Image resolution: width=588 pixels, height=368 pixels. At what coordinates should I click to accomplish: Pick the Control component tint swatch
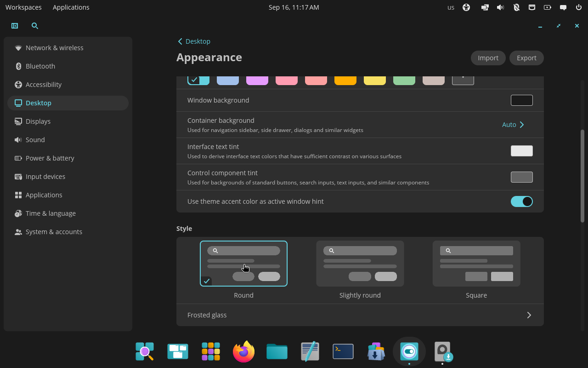[x=522, y=177]
